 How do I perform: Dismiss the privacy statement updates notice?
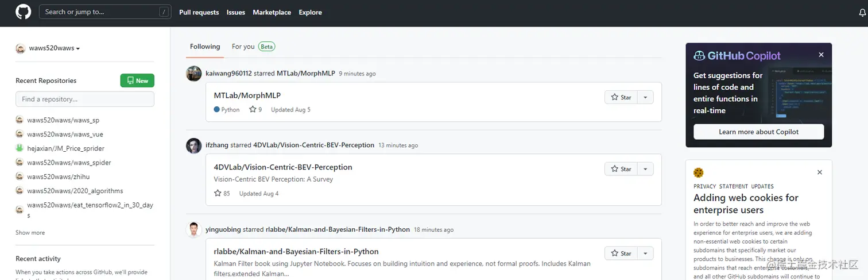click(820, 172)
